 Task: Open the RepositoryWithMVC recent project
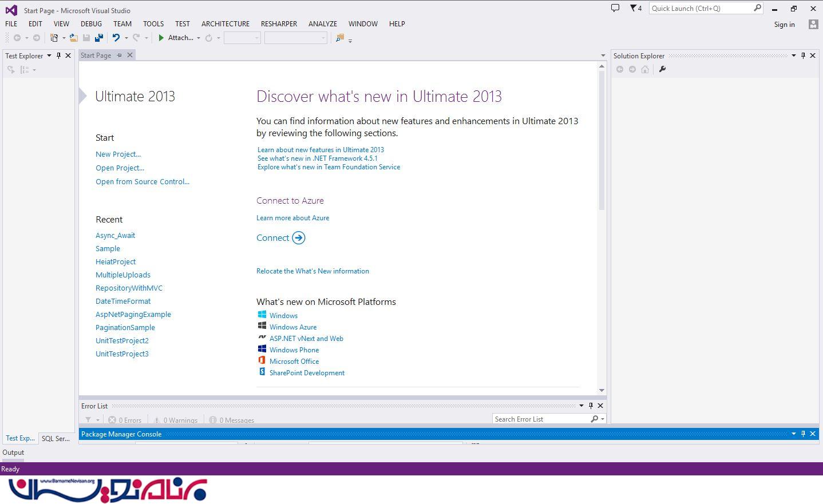(x=129, y=288)
